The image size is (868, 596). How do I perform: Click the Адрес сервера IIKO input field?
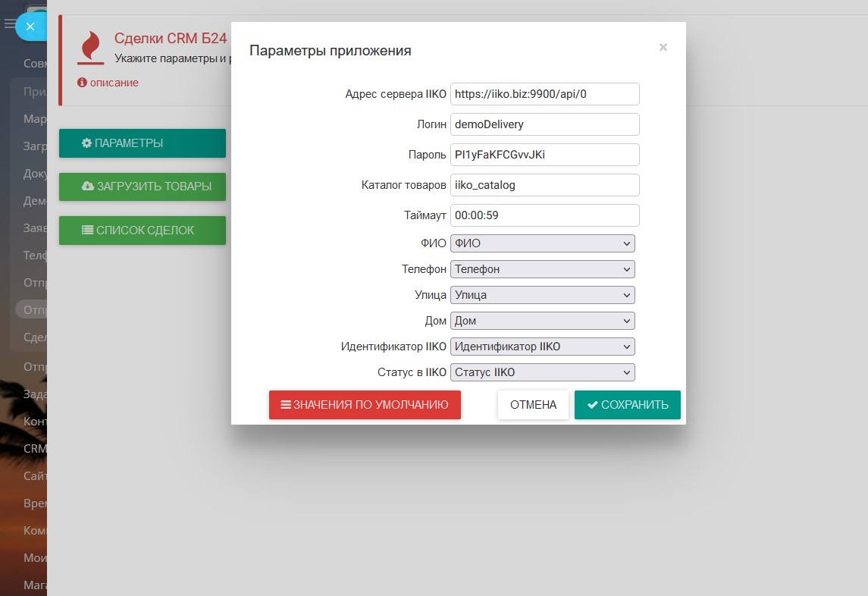coord(544,94)
